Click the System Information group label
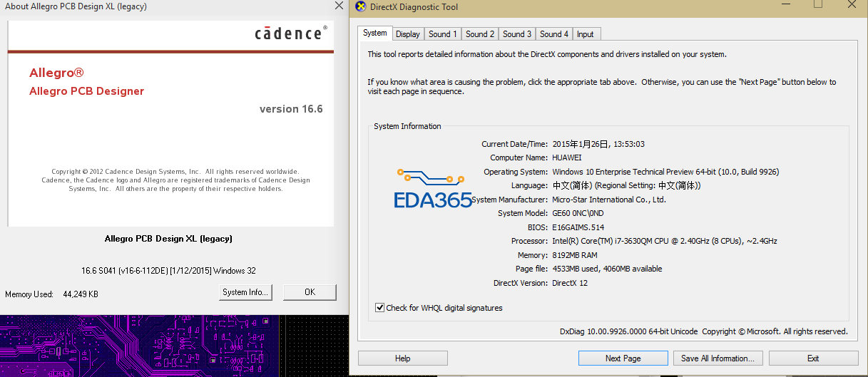Viewport: 868px width, 377px height. [x=407, y=126]
